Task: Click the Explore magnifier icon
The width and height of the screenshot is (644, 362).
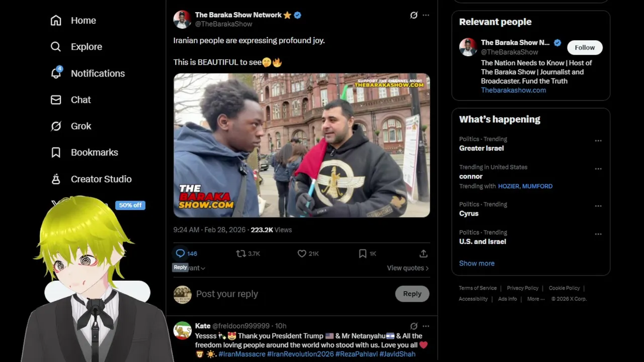Action: pyautogui.click(x=56, y=47)
